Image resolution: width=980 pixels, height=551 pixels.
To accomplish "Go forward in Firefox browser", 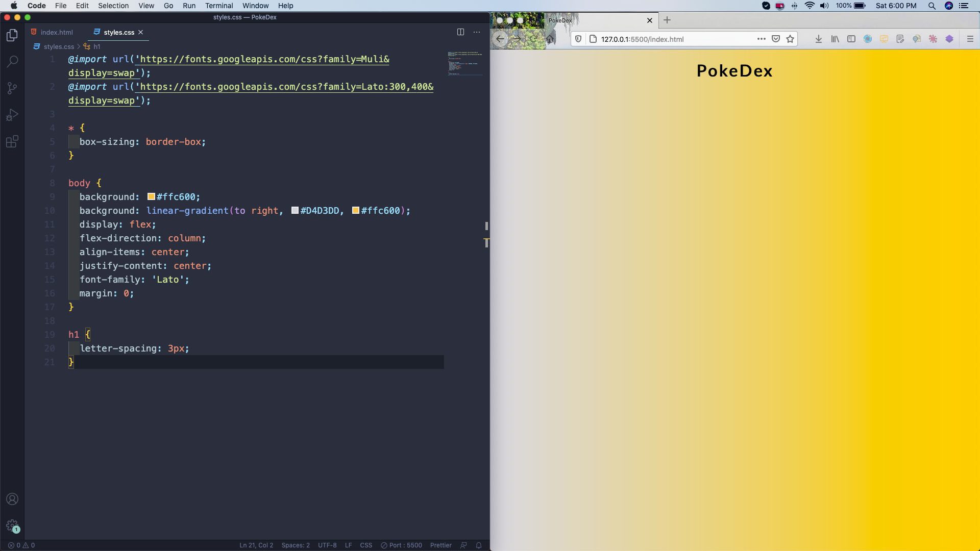I will [x=517, y=39].
